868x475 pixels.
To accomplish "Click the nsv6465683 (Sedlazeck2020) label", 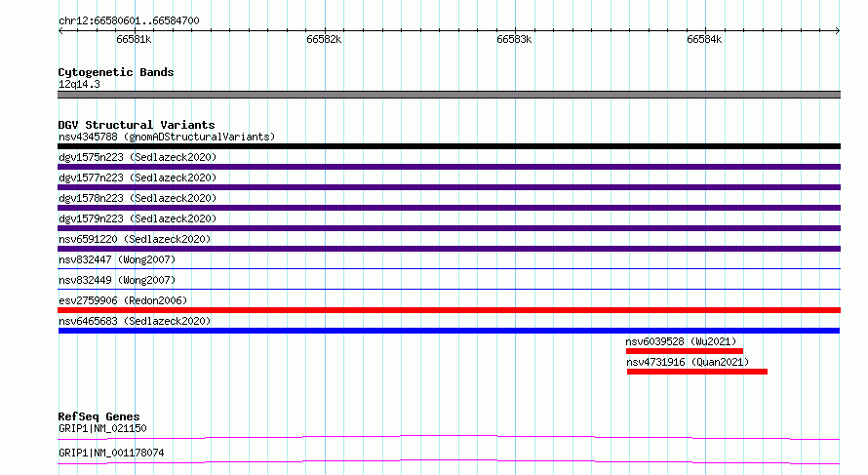I will pos(135,321).
